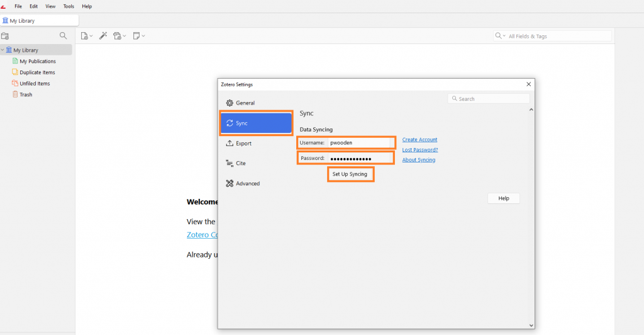Select My Publications in sidebar

37,61
